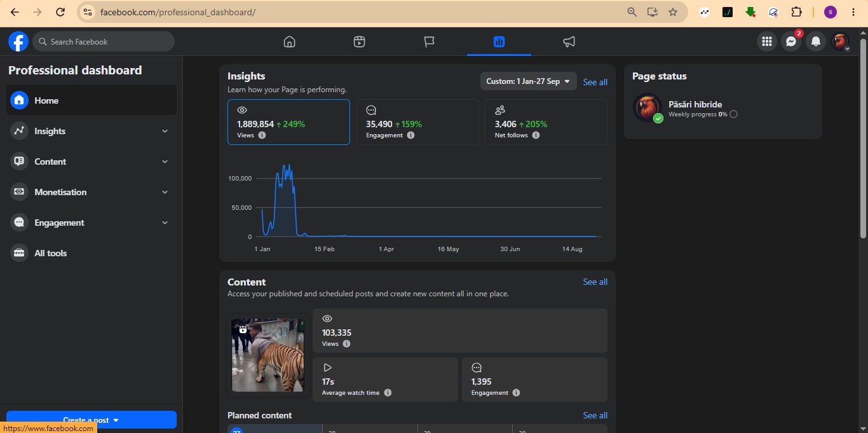This screenshot has height=433, width=868.
Task: Click the green download arrow extension icon
Action: (x=750, y=12)
